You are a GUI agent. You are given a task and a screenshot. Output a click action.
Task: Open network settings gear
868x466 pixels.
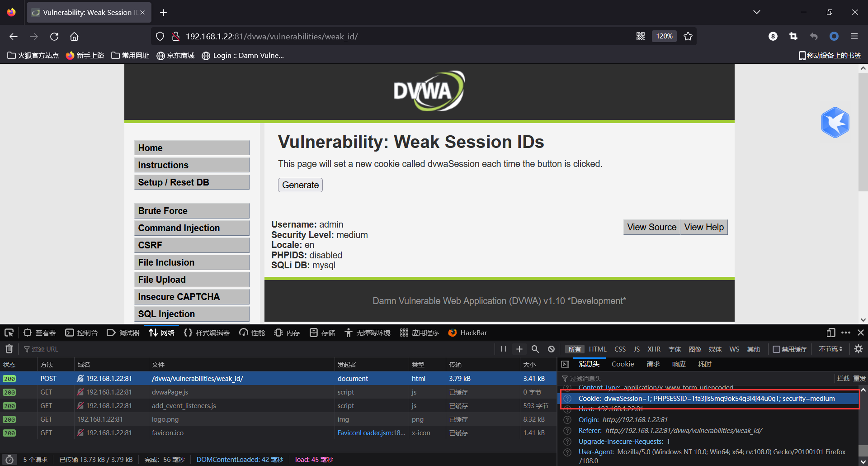pos(859,349)
